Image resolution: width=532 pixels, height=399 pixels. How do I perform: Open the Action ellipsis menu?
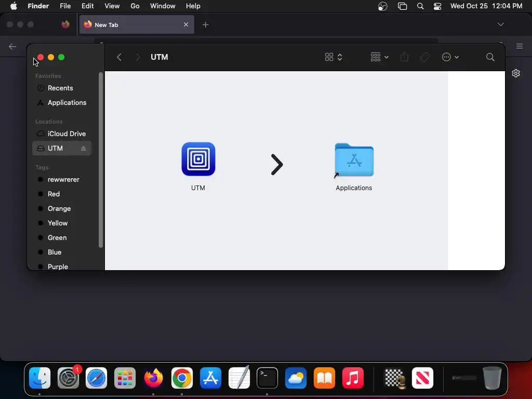pyautogui.click(x=450, y=57)
